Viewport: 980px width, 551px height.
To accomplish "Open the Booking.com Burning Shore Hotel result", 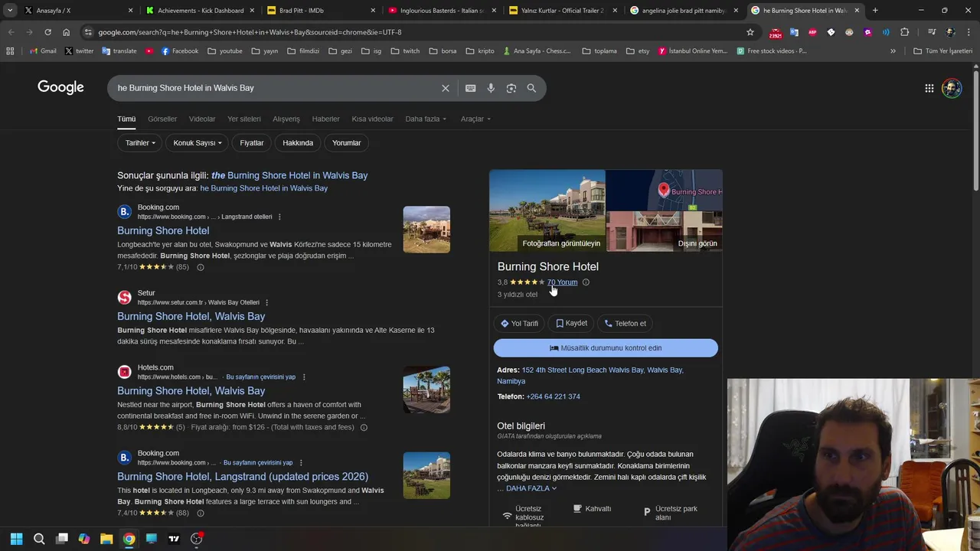I will pyautogui.click(x=163, y=230).
